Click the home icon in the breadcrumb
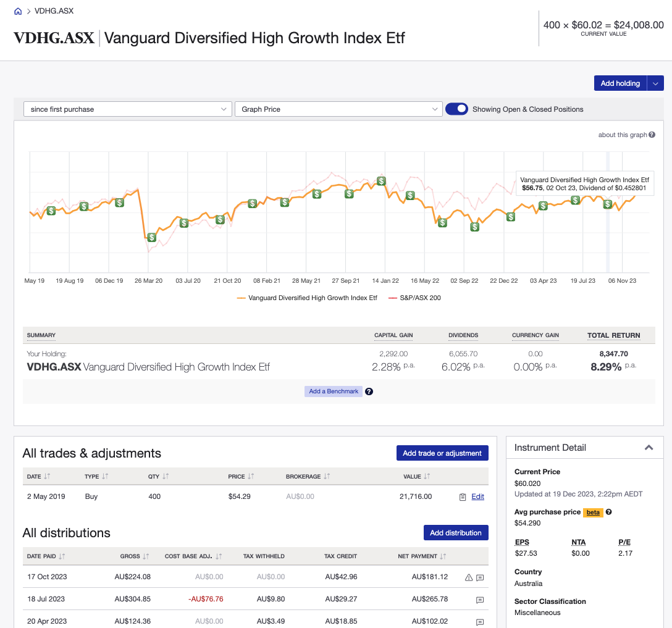672x628 pixels. click(x=17, y=10)
